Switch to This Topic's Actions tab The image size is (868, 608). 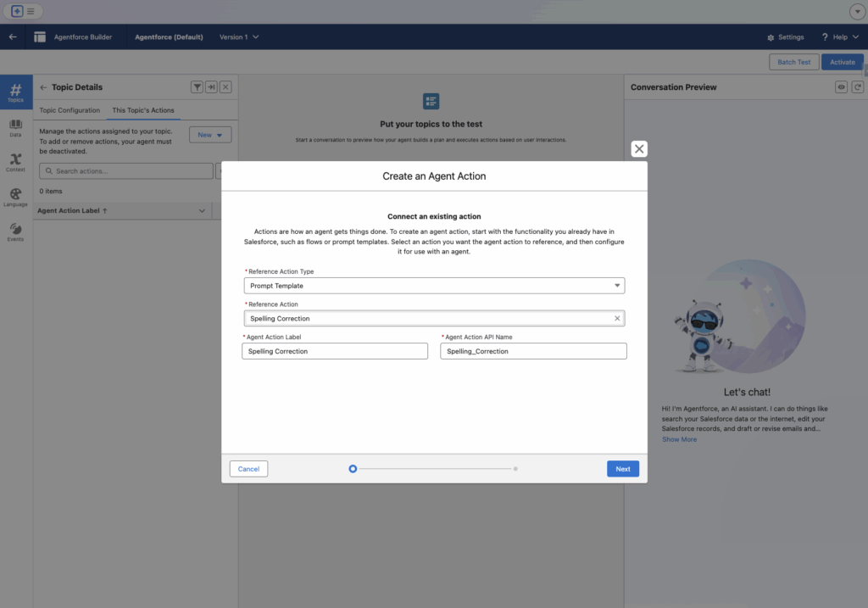point(143,110)
